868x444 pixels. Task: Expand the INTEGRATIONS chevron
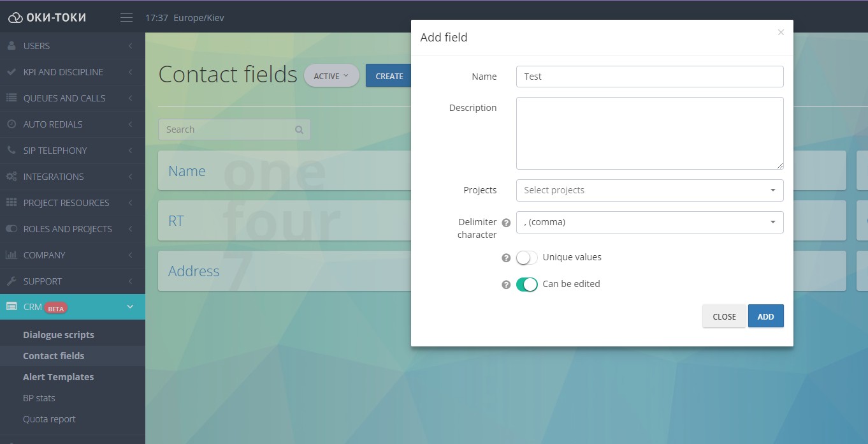tap(130, 177)
